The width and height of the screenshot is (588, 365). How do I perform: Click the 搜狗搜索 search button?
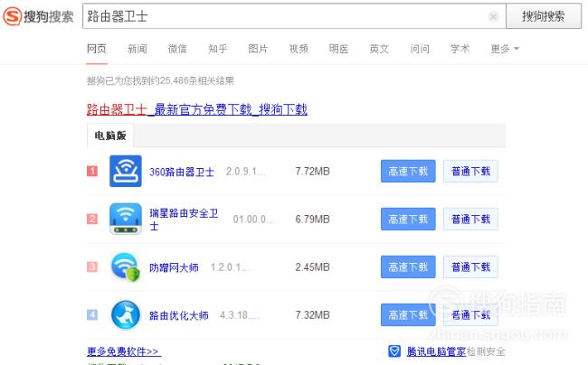pyautogui.click(x=544, y=16)
